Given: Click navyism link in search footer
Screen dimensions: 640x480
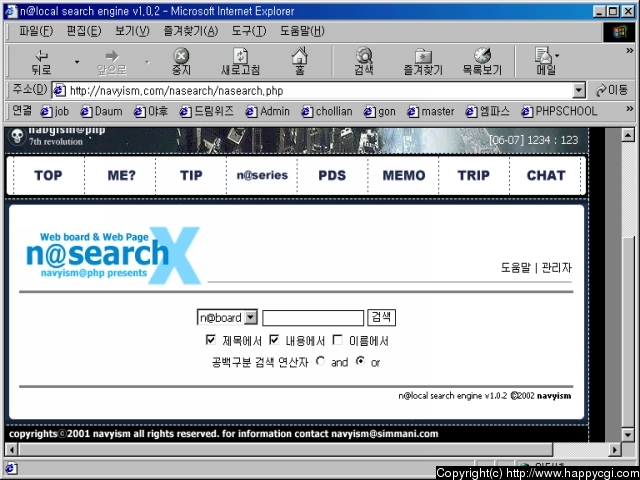Looking at the screenshot, I should click(x=554, y=396).
